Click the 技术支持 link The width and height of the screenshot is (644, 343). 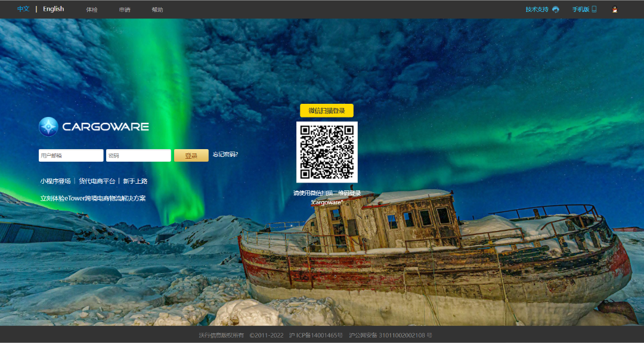tap(537, 10)
